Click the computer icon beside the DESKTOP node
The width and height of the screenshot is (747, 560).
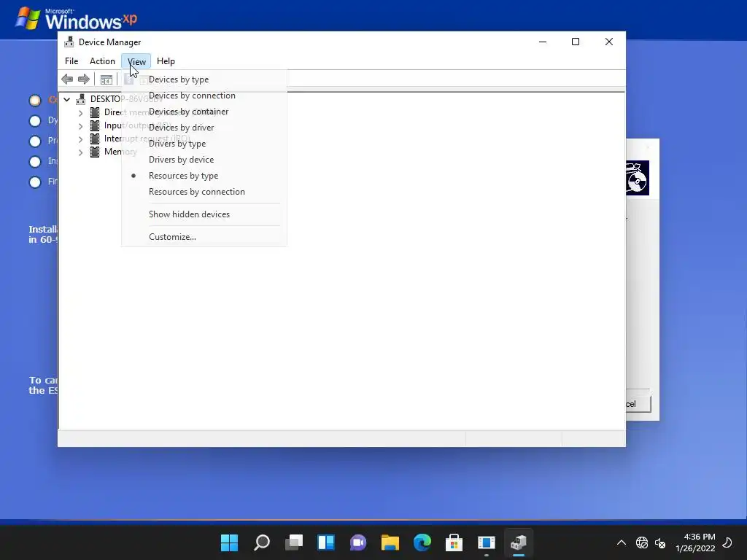[x=80, y=99]
